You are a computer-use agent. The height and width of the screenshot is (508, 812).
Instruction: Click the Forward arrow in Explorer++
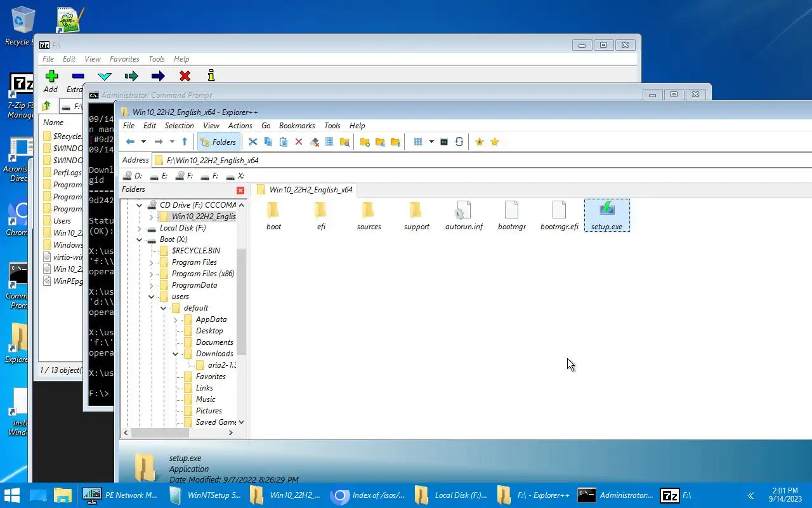click(159, 142)
